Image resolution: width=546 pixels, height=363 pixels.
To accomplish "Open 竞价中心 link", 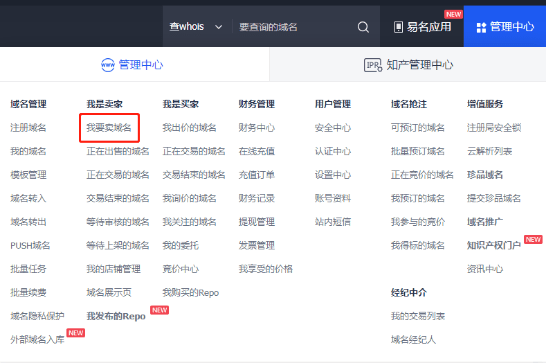I will tap(180, 269).
